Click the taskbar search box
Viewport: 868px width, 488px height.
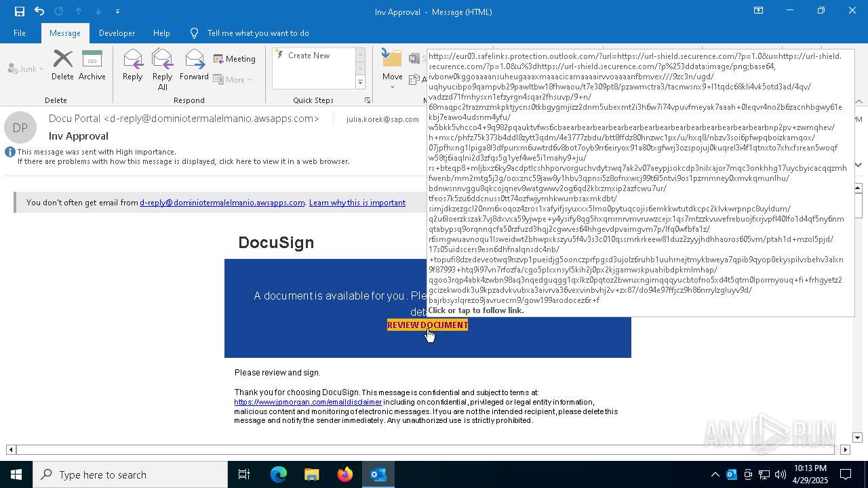coord(130,474)
